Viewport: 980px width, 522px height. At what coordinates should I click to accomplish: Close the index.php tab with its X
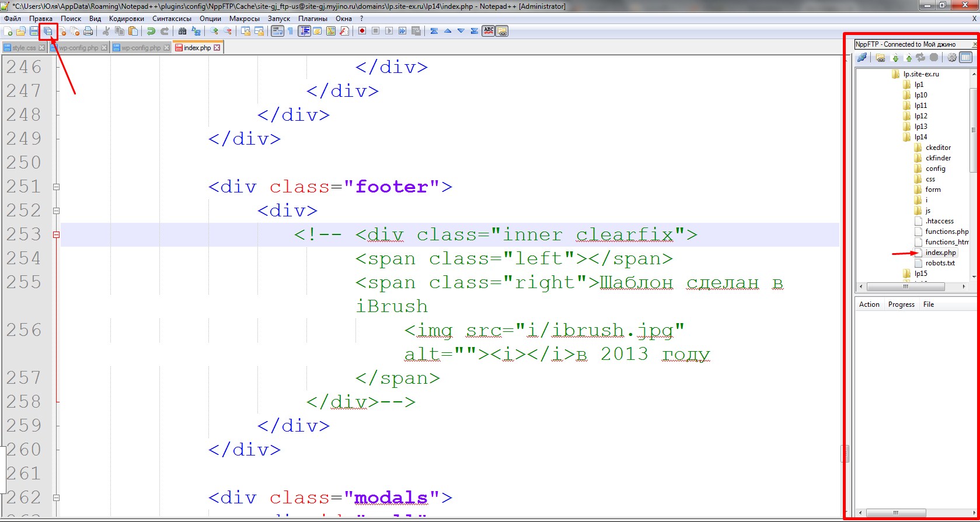click(x=217, y=48)
